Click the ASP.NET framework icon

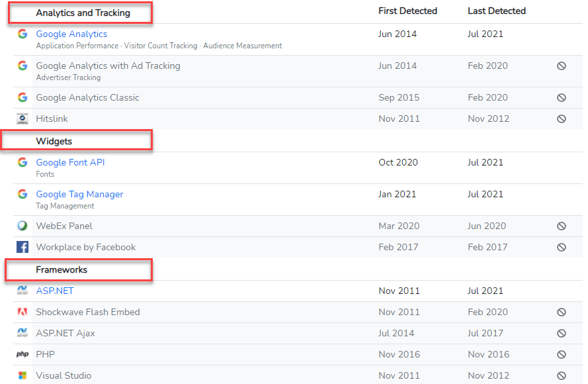[x=22, y=291]
